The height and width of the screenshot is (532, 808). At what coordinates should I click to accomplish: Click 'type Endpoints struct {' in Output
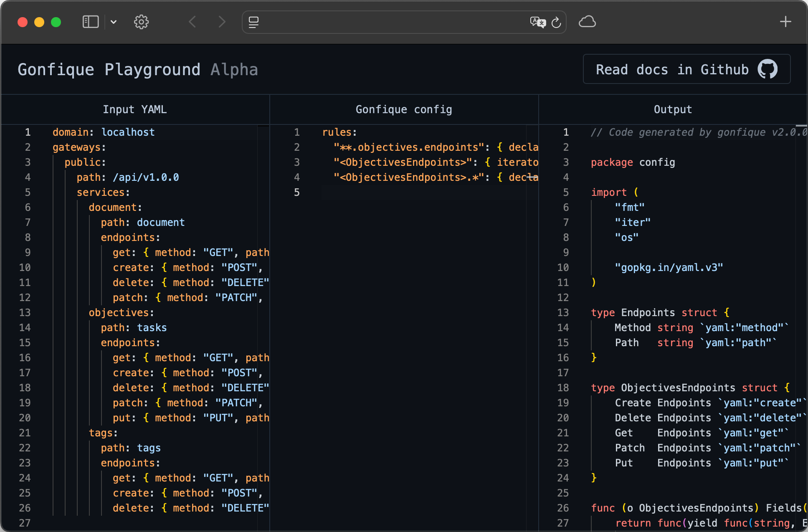[660, 312]
